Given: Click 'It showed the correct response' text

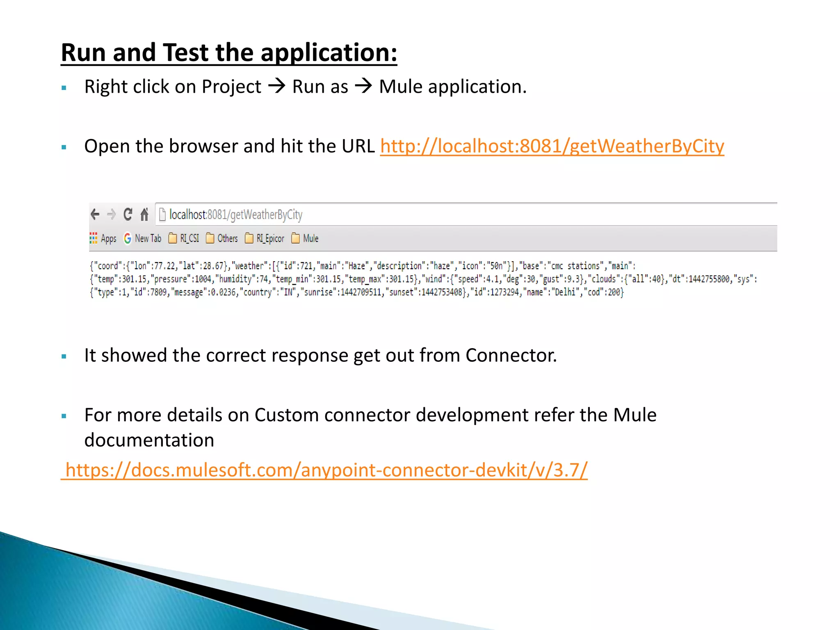Looking at the screenshot, I should [x=321, y=356].
